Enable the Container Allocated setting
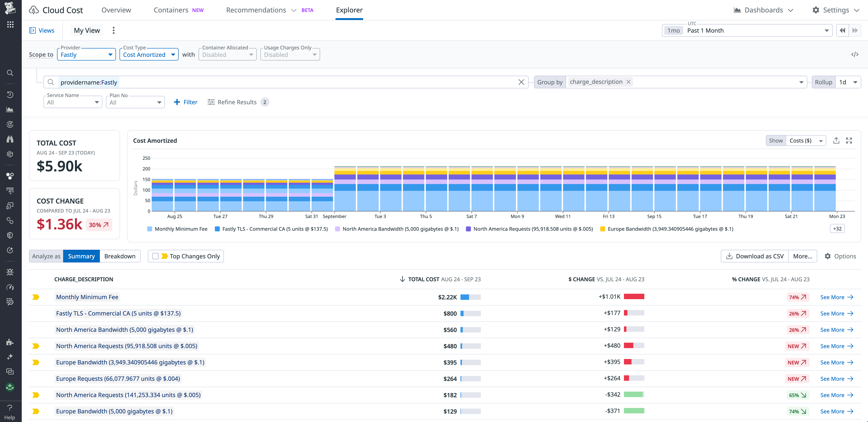 228,54
